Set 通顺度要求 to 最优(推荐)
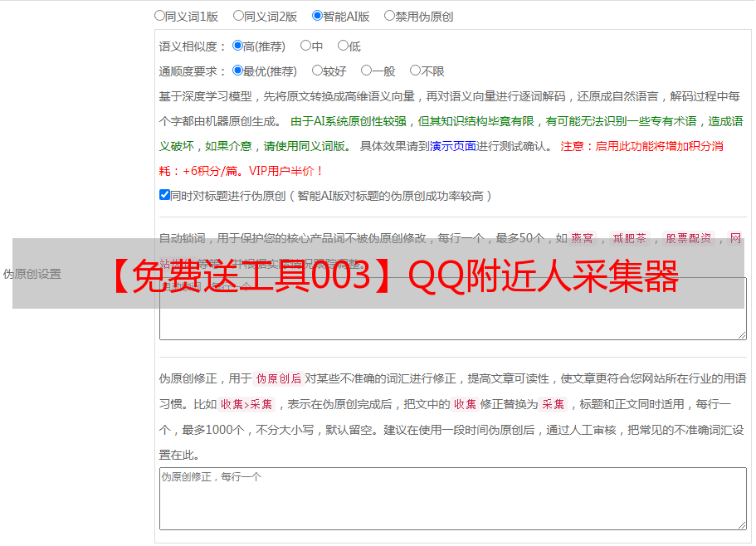Image resolution: width=756 pixels, height=546 pixels. coord(237,71)
